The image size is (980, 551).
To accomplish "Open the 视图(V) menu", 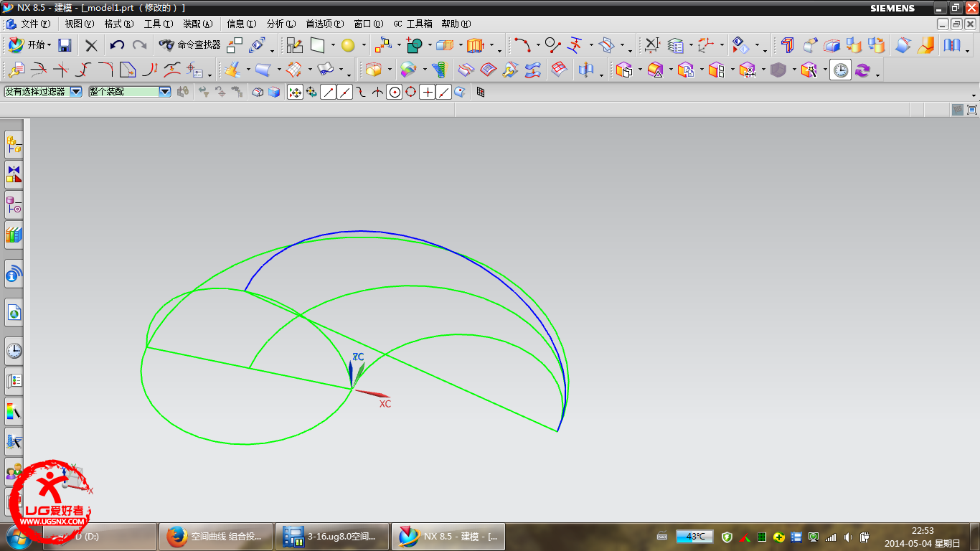I will click(80, 24).
